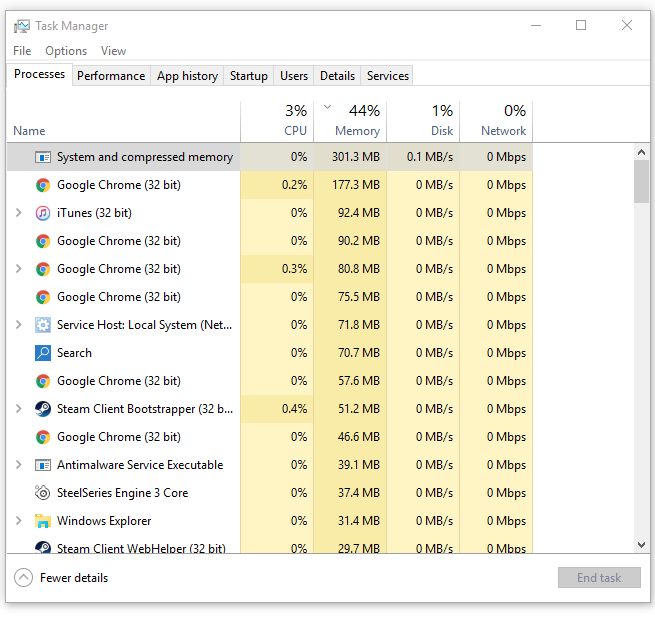Select the Windows Explorer process name

[104, 521]
